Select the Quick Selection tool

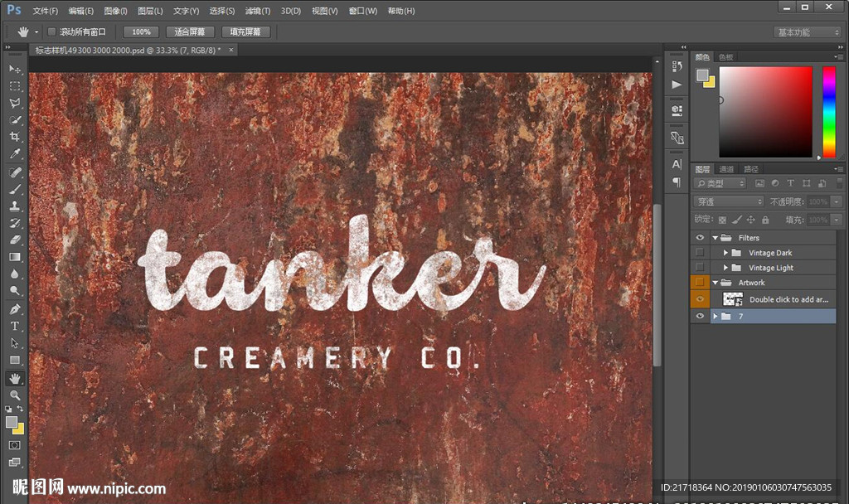pyautogui.click(x=15, y=120)
